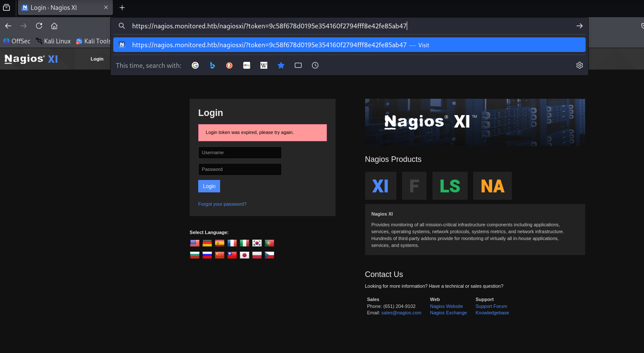Close the Login · Nagios XI tab
The height and width of the screenshot is (353, 644).
tap(106, 7)
